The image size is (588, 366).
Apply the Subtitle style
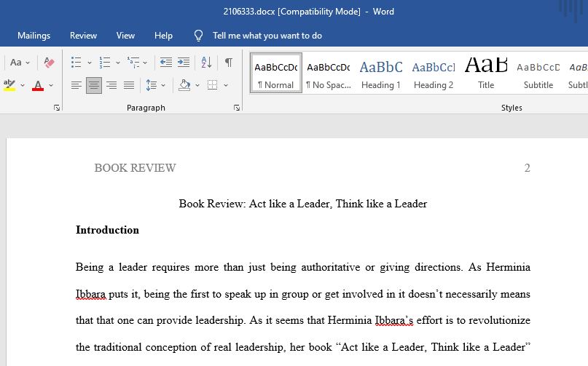538,73
